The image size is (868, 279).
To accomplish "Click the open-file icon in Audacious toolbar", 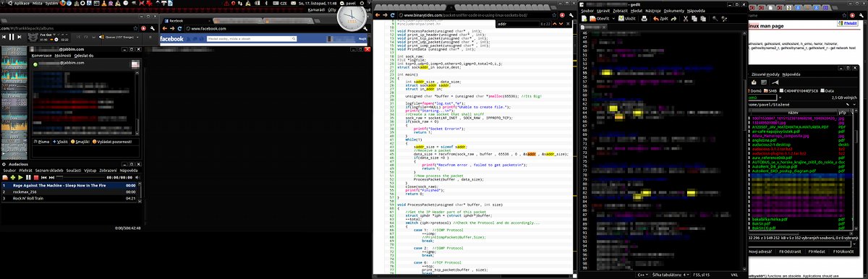I will tap(5, 177).
